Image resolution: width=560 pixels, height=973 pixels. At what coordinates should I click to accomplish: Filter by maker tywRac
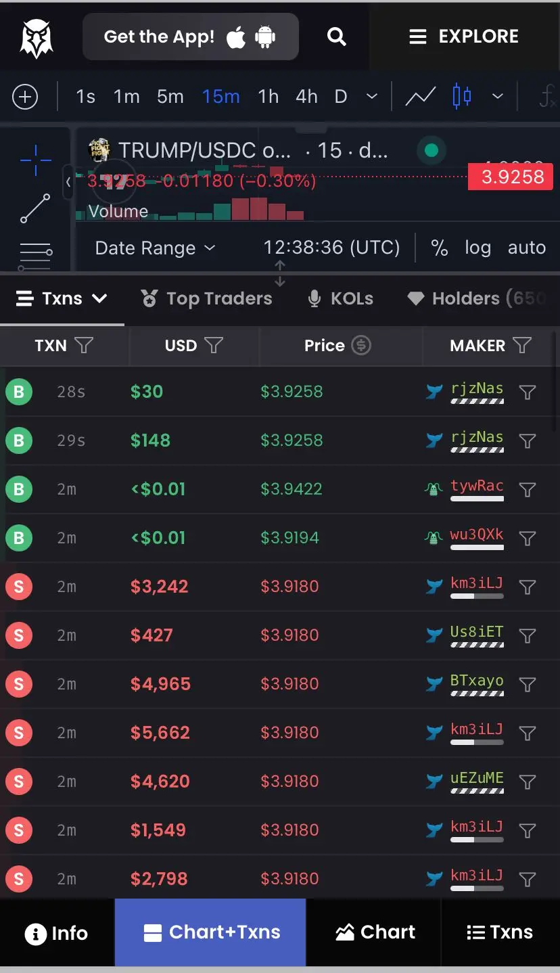coord(528,489)
